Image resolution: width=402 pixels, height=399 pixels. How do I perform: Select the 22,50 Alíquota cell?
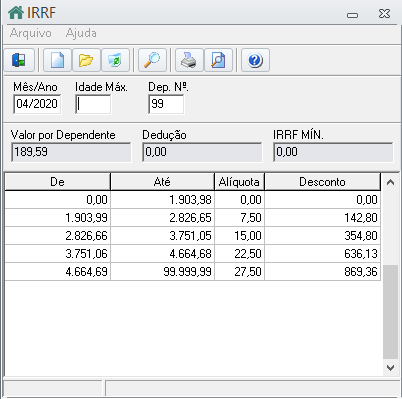coord(239,254)
